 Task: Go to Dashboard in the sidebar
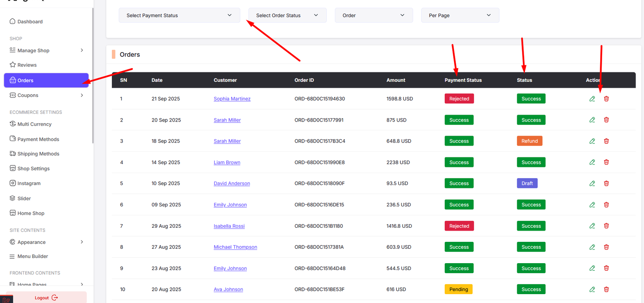pyautogui.click(x=30, y=22)
